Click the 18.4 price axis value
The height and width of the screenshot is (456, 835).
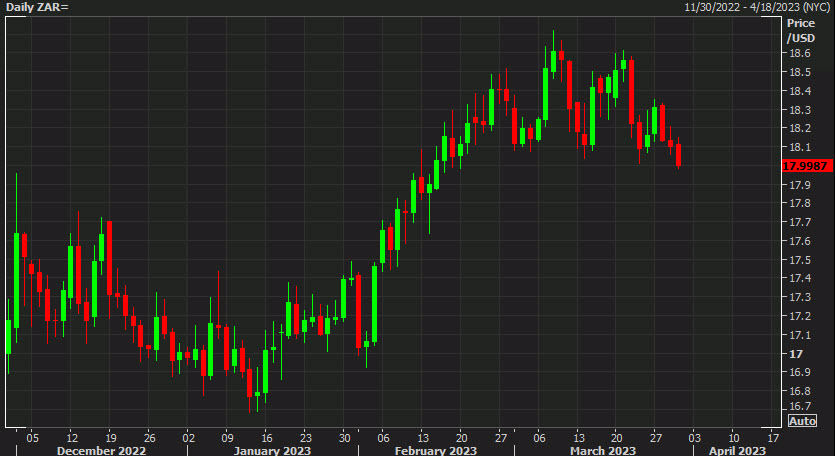[798, 91]
